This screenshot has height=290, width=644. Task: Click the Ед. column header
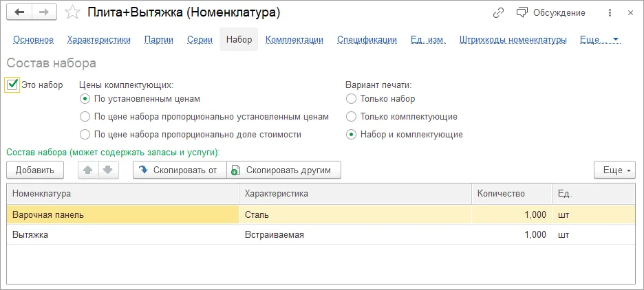tap(594, 194)
